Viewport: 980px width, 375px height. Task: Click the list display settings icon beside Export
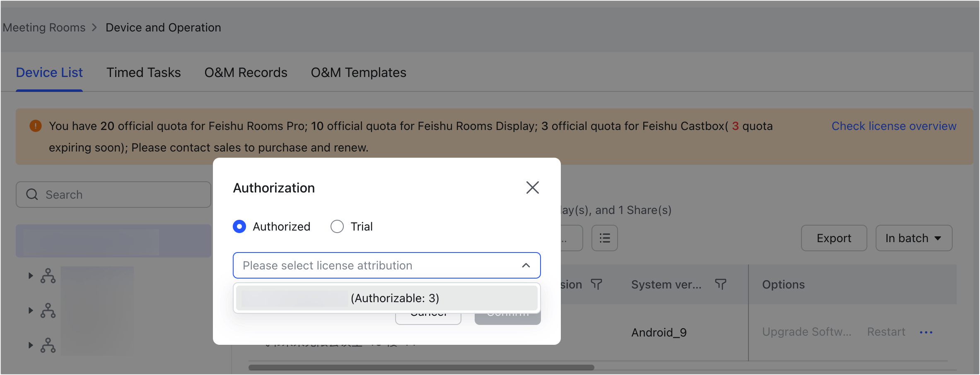[x=604, y=238]
